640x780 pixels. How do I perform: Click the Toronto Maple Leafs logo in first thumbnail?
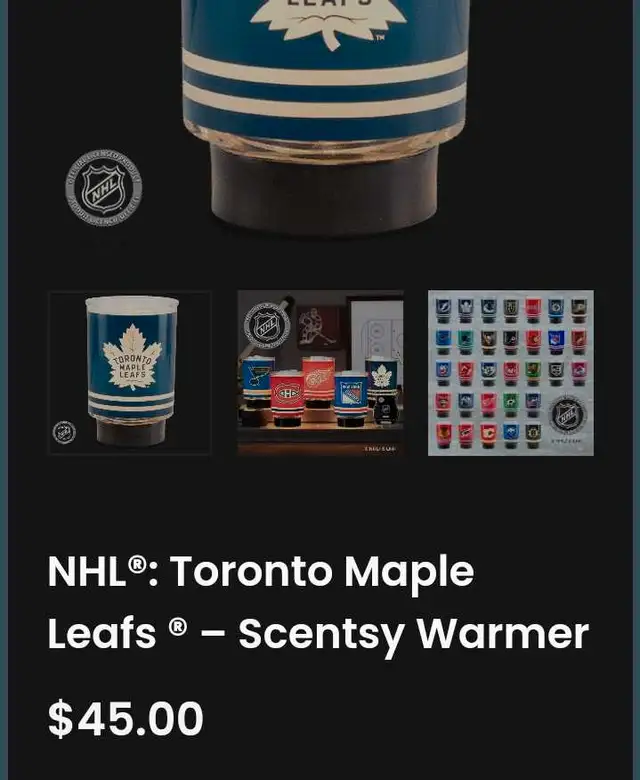tap(132, 356)
